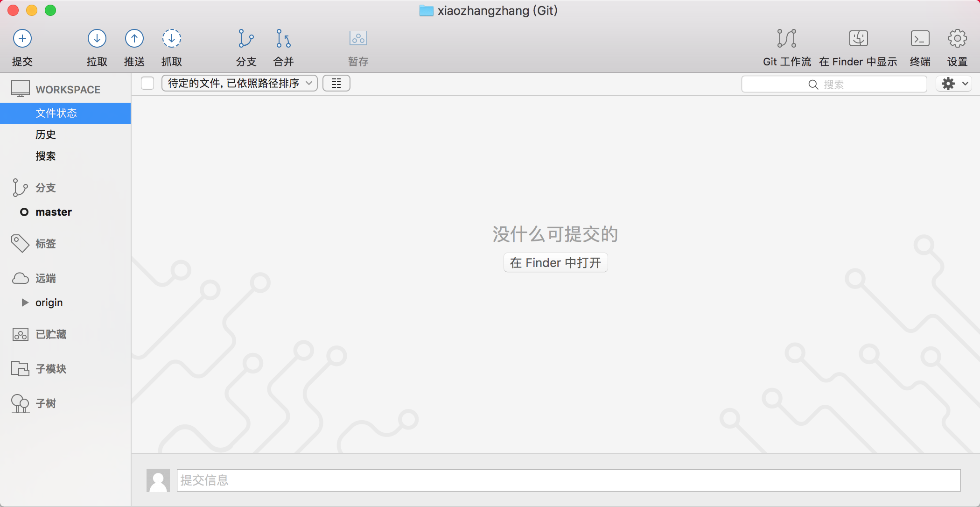This screenshot has width=980, height=507.
Task: Open the gear options dropdown near search
Action: pos(954,84)
